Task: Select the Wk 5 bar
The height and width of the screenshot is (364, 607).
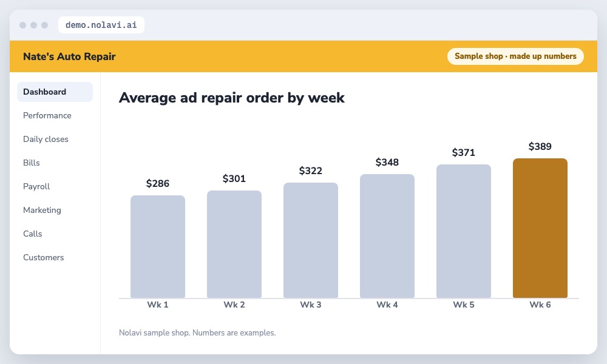Action: (463, 231)
